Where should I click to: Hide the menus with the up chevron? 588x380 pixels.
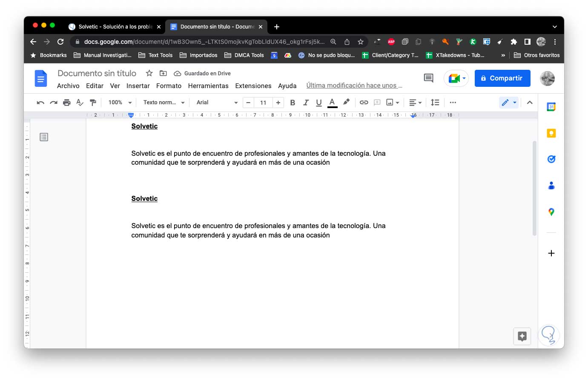tap(530, 103)
